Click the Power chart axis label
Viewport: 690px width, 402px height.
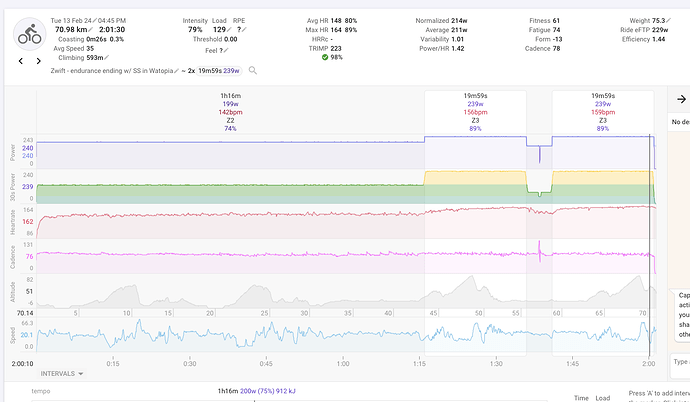12,152
